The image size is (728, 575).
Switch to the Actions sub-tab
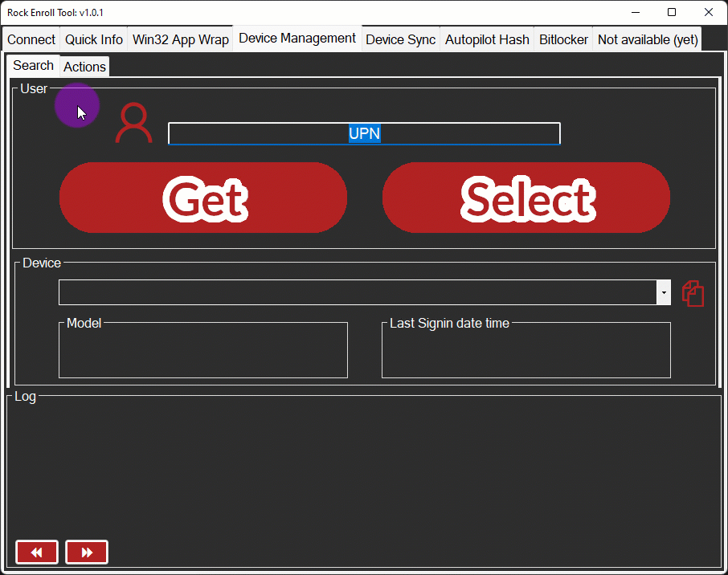pyautogui.click(x=84, y=67)
